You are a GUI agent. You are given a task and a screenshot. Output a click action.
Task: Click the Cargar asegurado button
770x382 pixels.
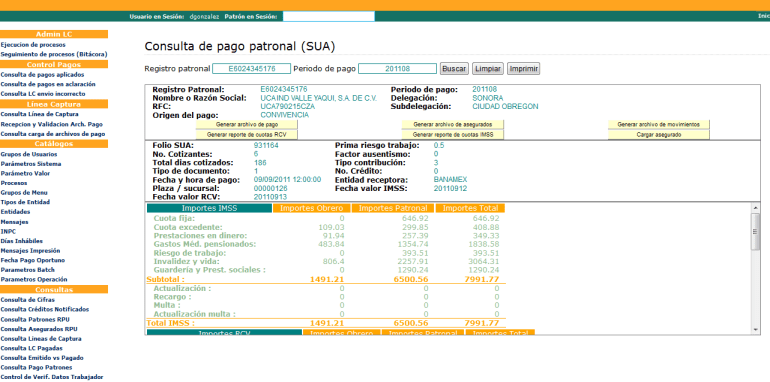(659, 135)
